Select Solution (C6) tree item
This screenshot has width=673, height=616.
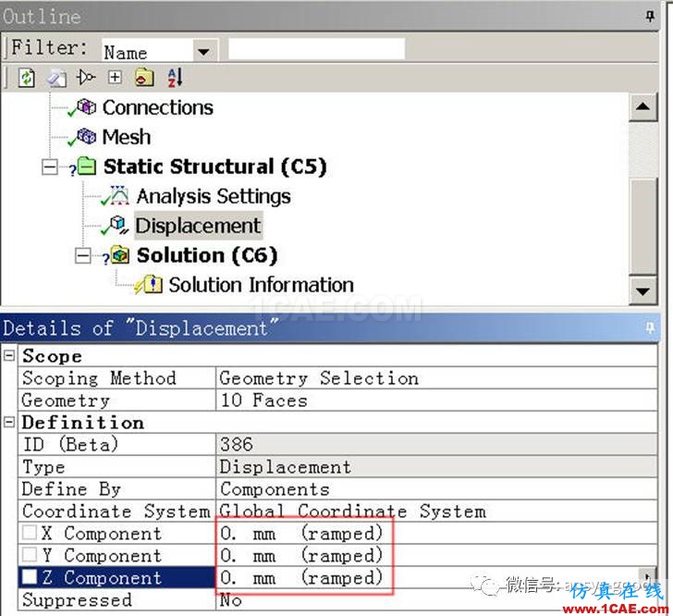pos(207,255)
